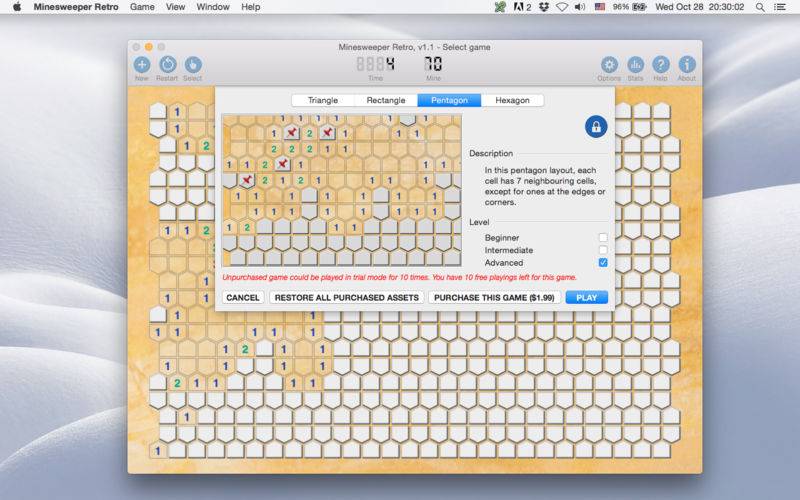Click the green leaf menu bar icon
800x500 pixels.
tap(500, 7)
